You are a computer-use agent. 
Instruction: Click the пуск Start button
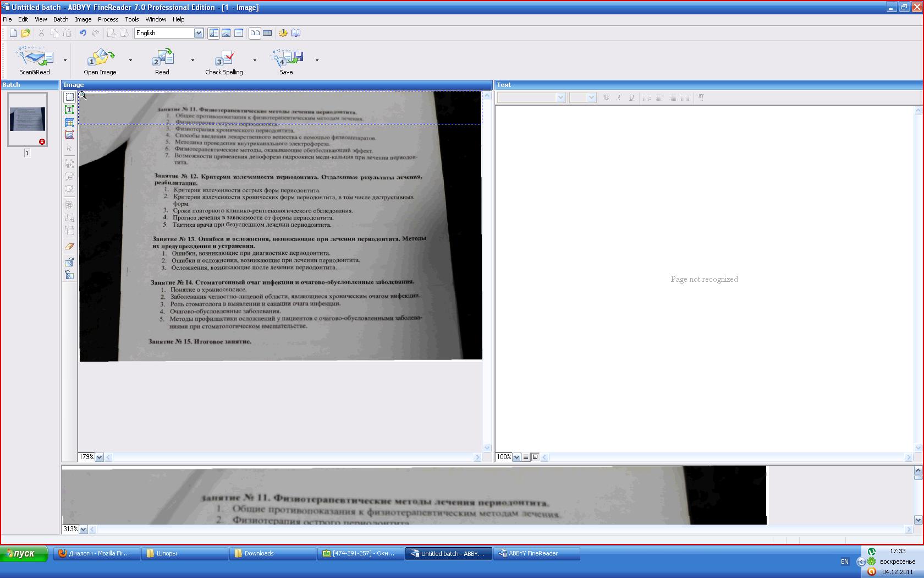24,554
